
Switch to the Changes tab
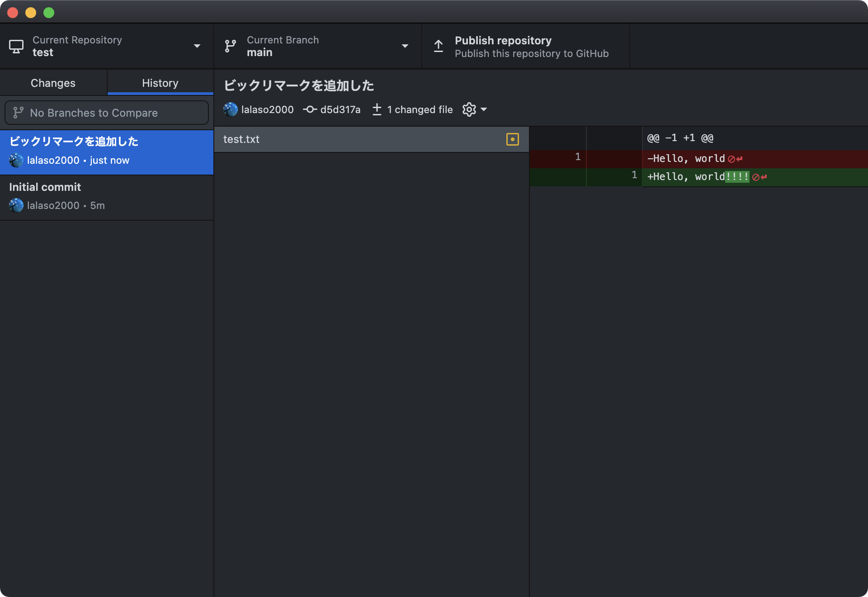tap(53, 83)
